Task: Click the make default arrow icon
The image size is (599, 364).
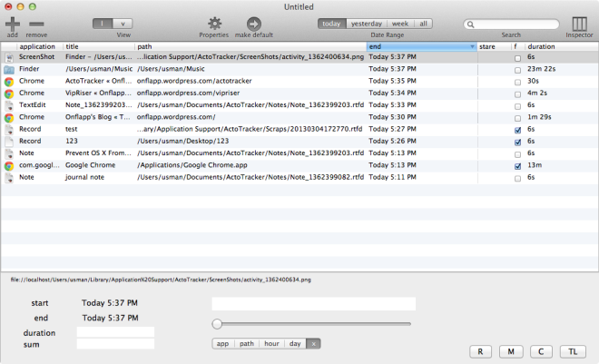Action: (x=253, y=24)
